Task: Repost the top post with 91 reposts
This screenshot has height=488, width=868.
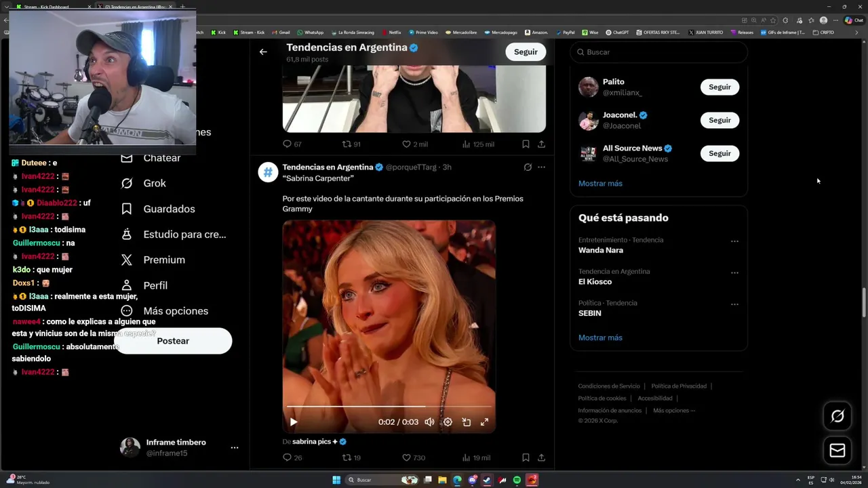Action: [x=351, y=144]
